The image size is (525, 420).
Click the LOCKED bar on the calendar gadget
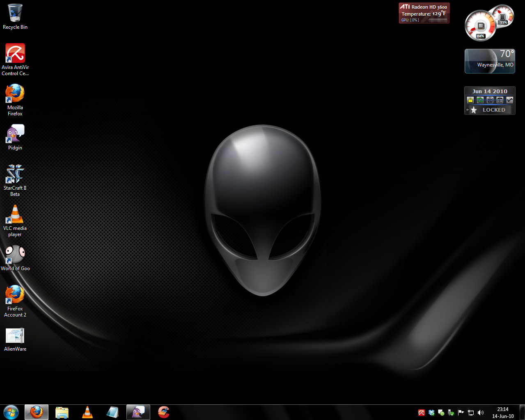(494, 110)
